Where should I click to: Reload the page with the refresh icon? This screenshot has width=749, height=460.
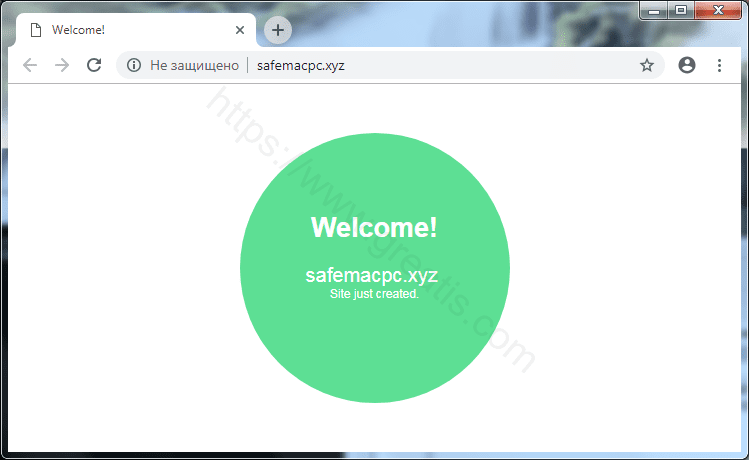(94, 65)
